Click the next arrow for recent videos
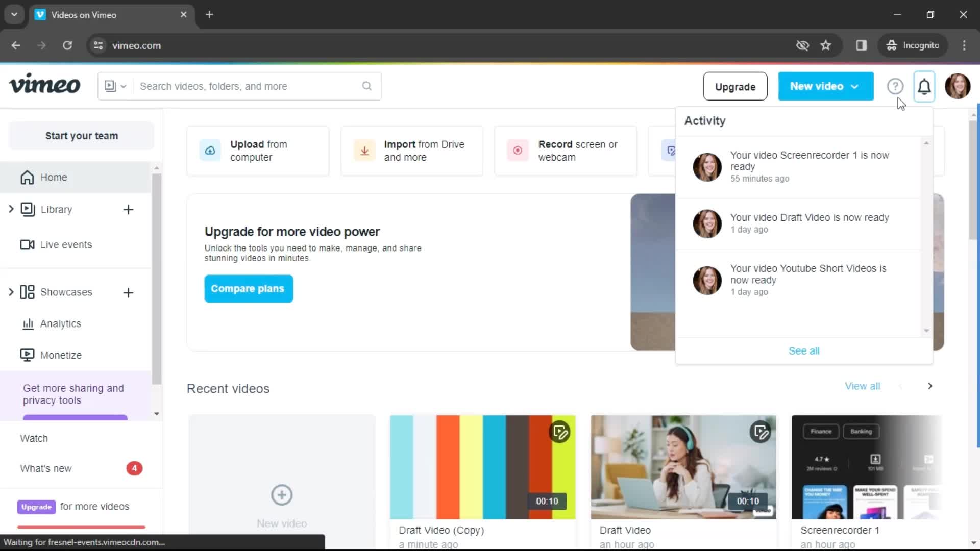This screenshot has height=551, width=980. pyautogui.click(x=929, y=386)
